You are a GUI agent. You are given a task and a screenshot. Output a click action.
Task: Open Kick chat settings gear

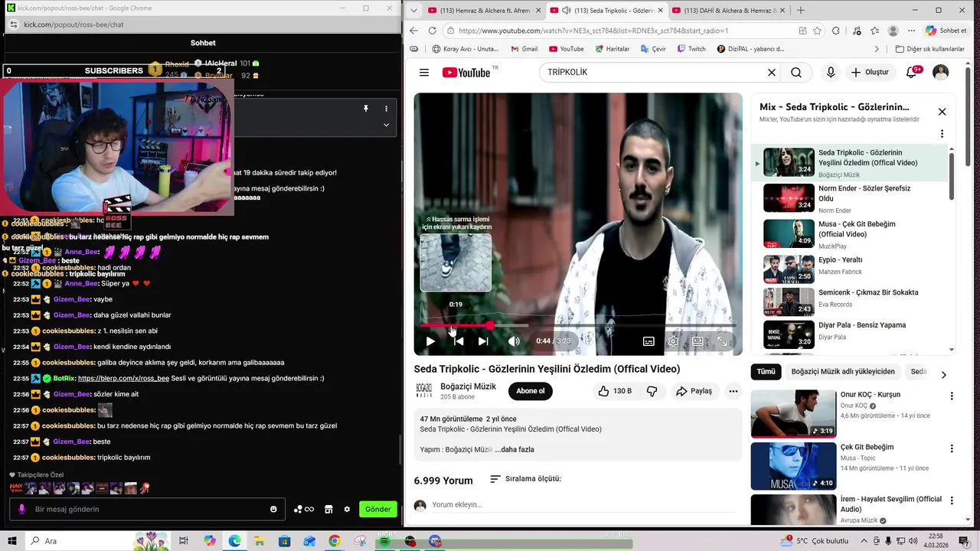coord(347,509)
